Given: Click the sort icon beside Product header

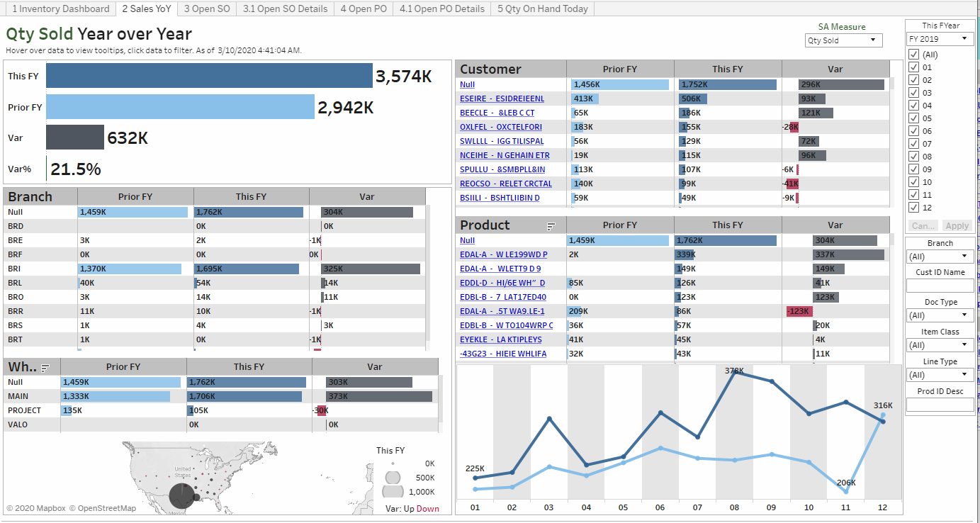Looking at the screenshot, I should point(551,226).
